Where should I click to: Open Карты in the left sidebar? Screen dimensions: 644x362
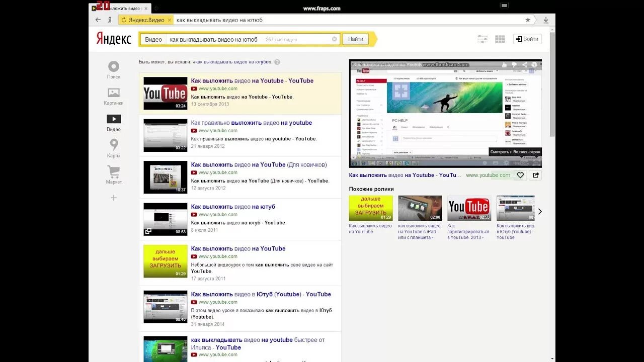(x=114, y=149)
